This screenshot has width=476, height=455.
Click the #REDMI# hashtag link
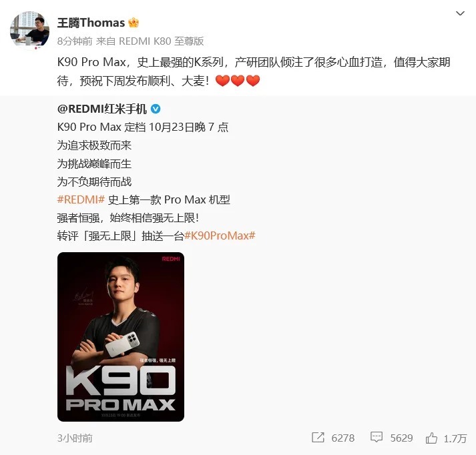point(81,199)
